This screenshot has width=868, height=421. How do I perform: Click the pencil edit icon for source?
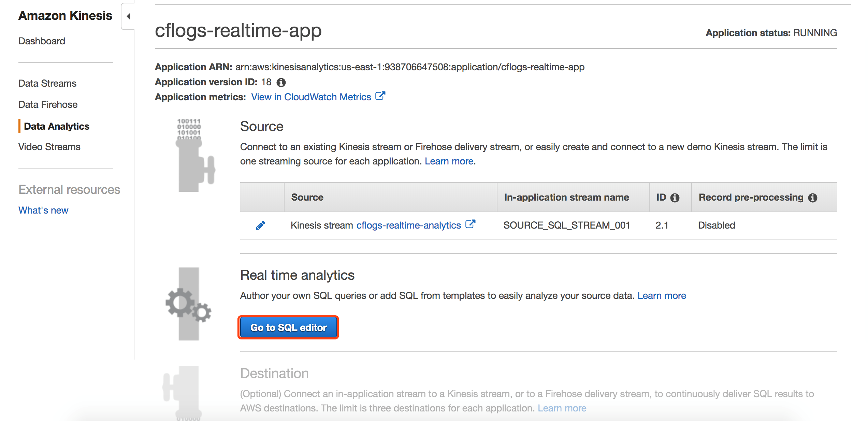point(260,225)
